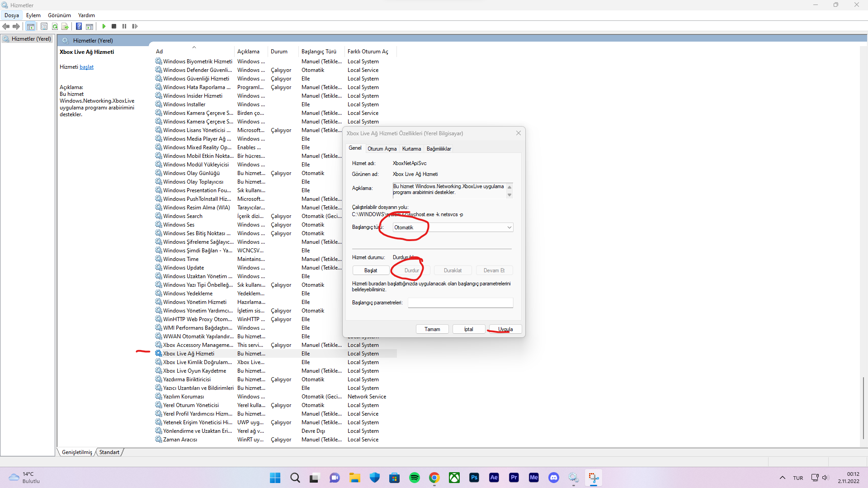Select the Xbox Live Oyun Kaydetme service

276,371
